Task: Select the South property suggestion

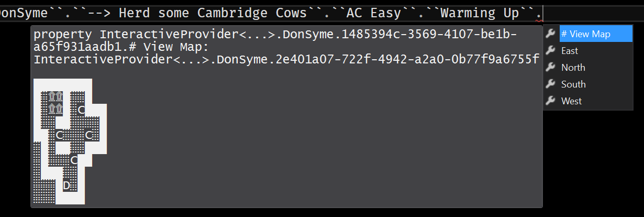Action: 573,84
